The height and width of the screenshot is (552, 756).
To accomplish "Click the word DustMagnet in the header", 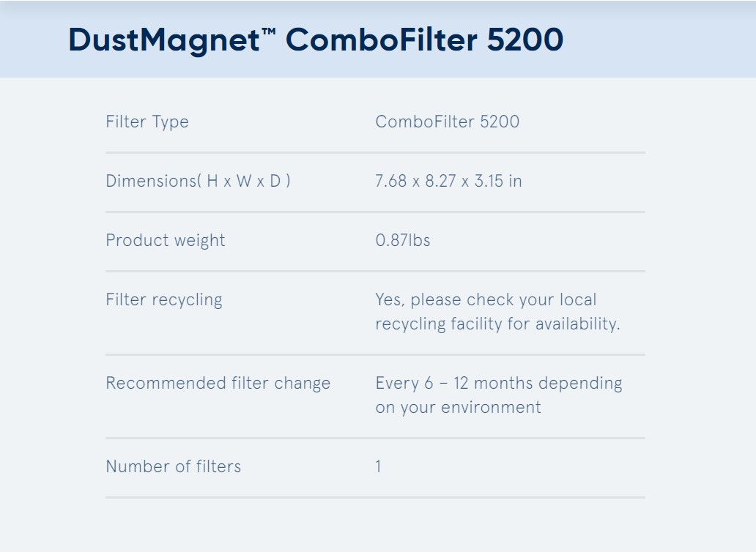I will coord(164,40).
